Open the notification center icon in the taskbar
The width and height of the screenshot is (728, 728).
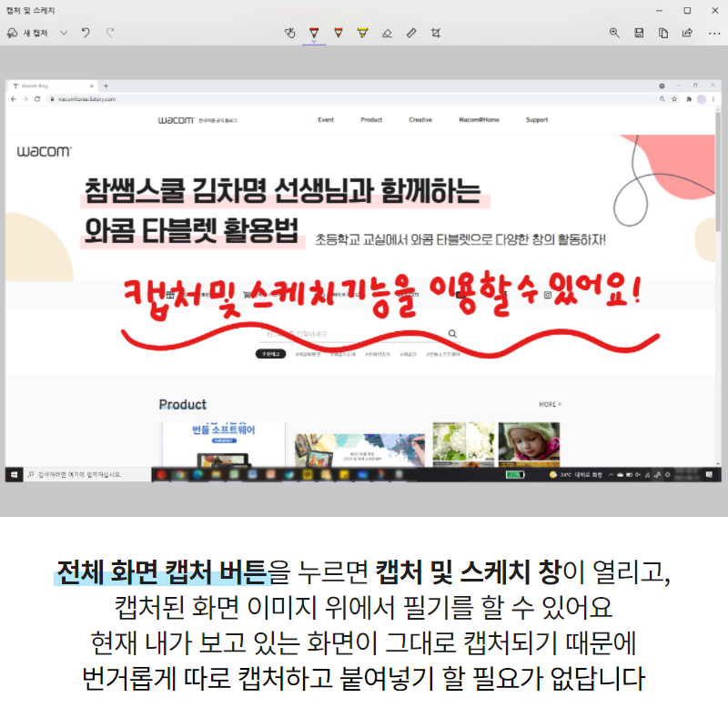click(709, 474)
